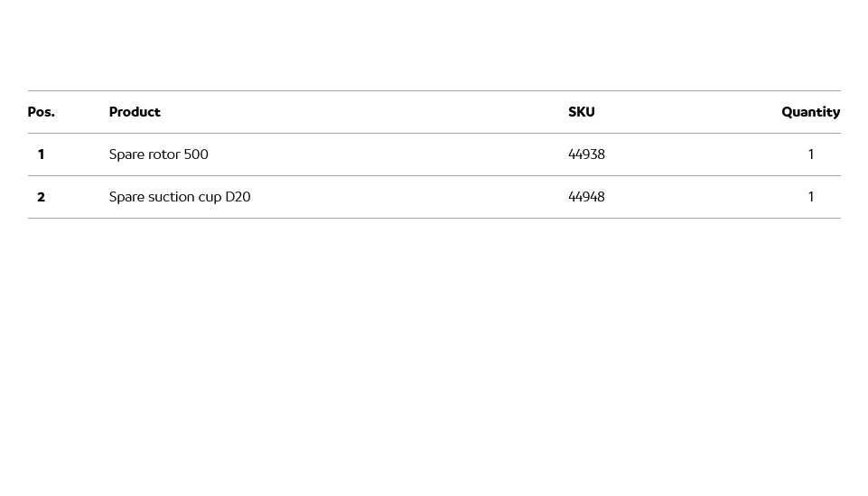Click the Pos. column header
This screenshot has width=868, height=496.
[41, 112]
